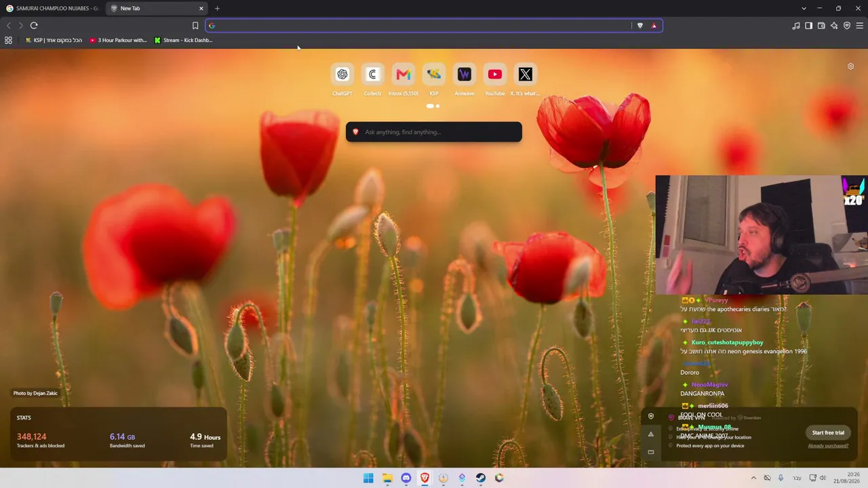This screenshot has width=868, height=488.
Task: Click the Already purchased? link
Action: [828, 446]
